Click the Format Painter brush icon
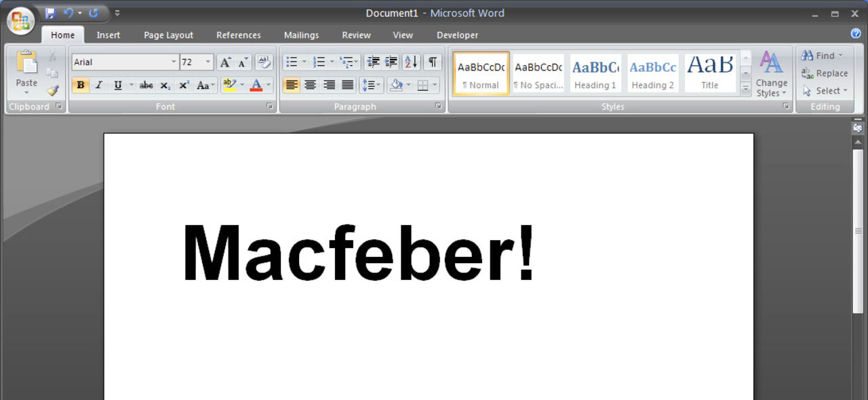Screen dimensions: 868x400 (52, 90)
